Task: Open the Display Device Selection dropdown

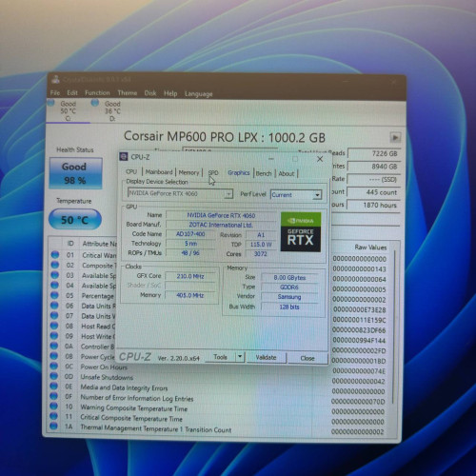Action: [x=180, y=193]
